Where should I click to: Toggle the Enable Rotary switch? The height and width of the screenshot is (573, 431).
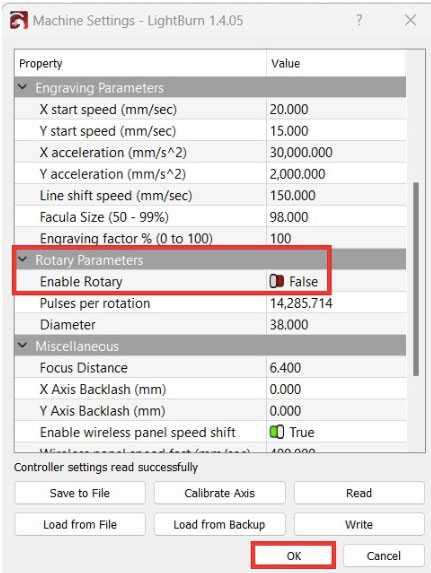point(277,281)
